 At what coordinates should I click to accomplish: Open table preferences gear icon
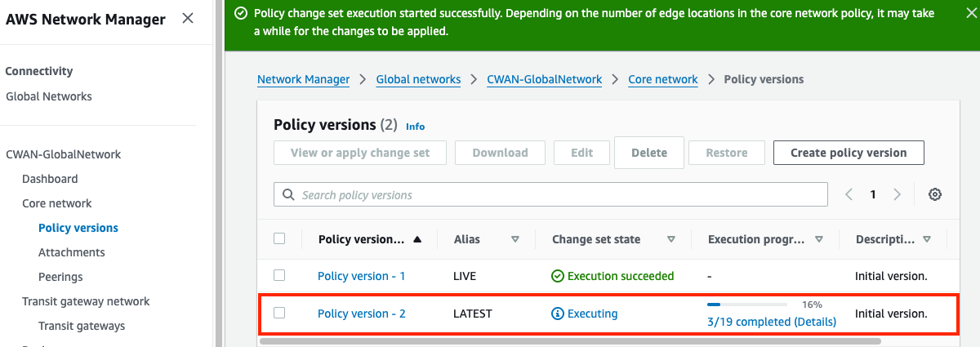(935, 194)
